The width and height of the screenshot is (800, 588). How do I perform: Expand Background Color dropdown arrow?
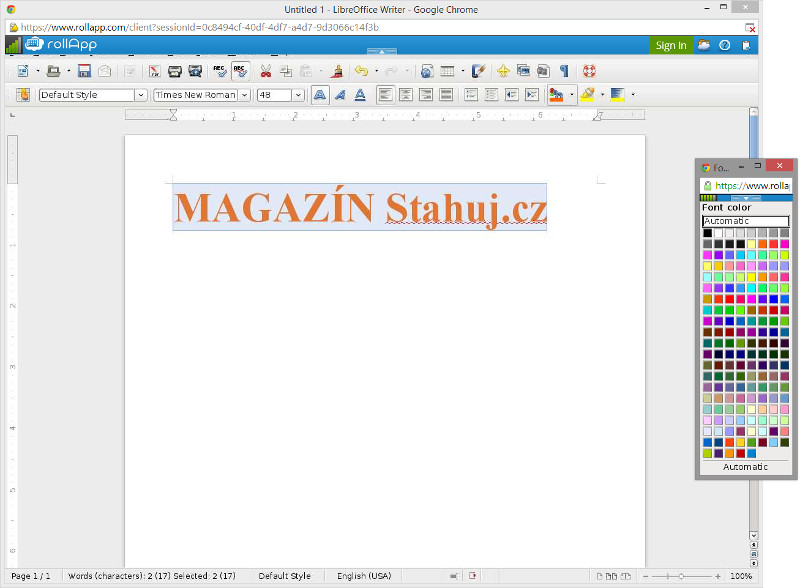(633, 95)
